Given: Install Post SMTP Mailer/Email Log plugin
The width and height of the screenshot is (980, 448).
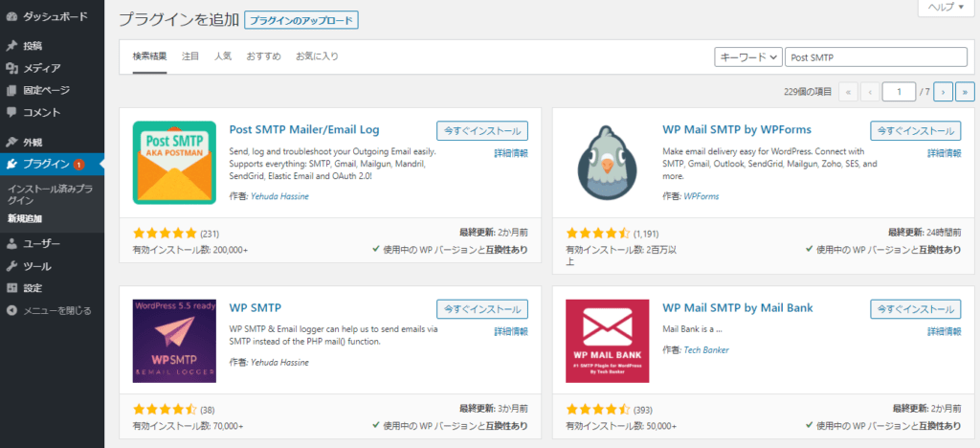Looking at the screenshot, I should (481, 131).
